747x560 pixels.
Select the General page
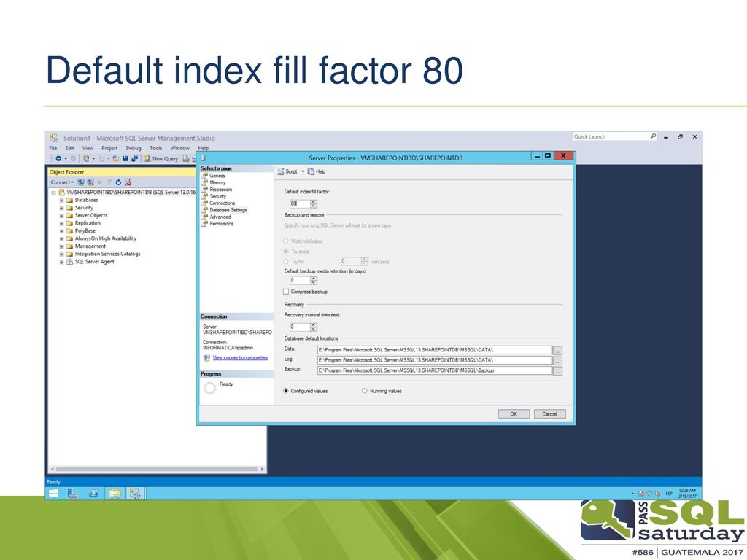(x=217, y=176)
